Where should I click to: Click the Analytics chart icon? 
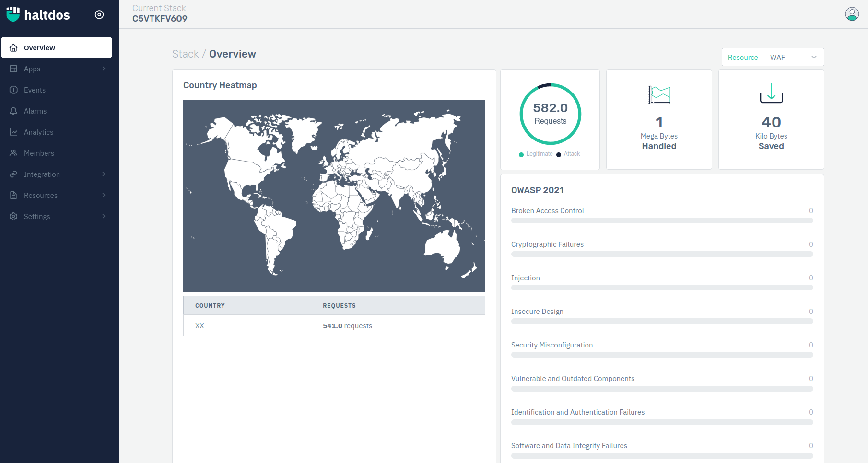13,132
